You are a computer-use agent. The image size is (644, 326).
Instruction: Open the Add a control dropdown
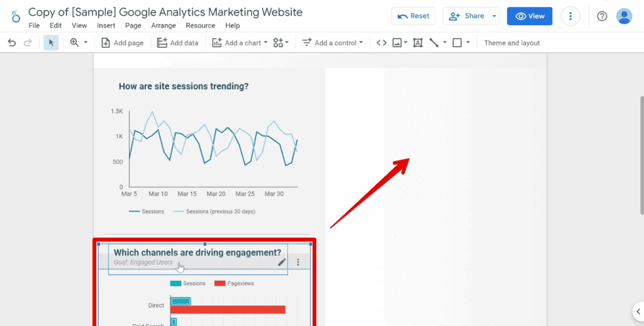click(x=333, y=43)
